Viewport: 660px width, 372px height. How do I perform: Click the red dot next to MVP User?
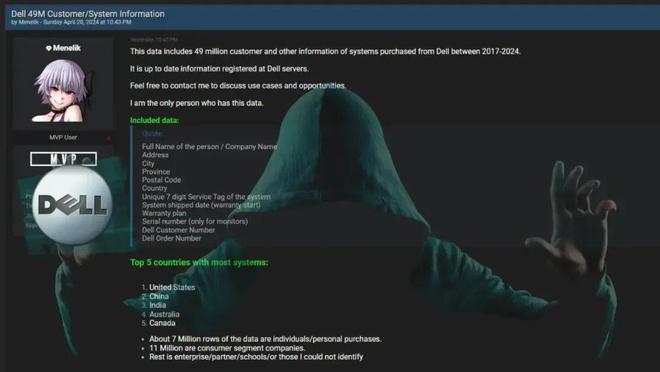109,138
